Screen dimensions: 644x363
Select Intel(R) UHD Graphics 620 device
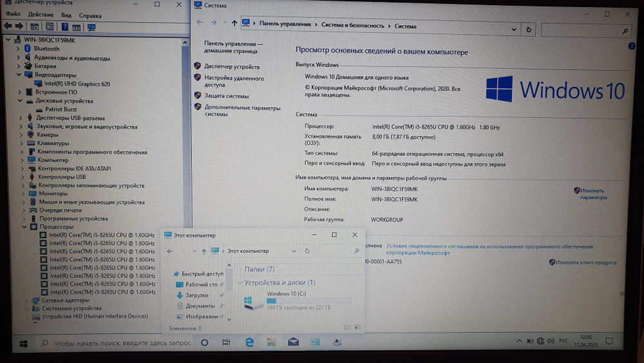coord(77,84)
